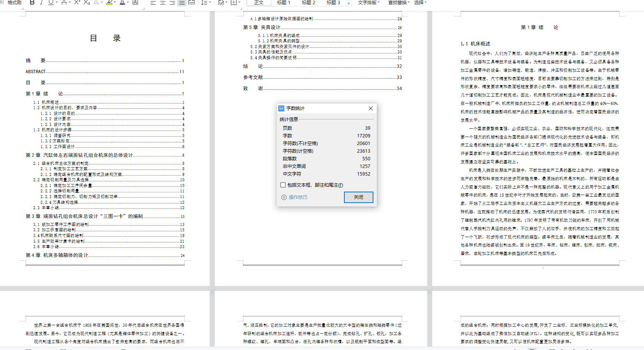Select the 标题 1 style
Image resolution: width=644 pixels, height=350 pixels.
click(283, 2)
